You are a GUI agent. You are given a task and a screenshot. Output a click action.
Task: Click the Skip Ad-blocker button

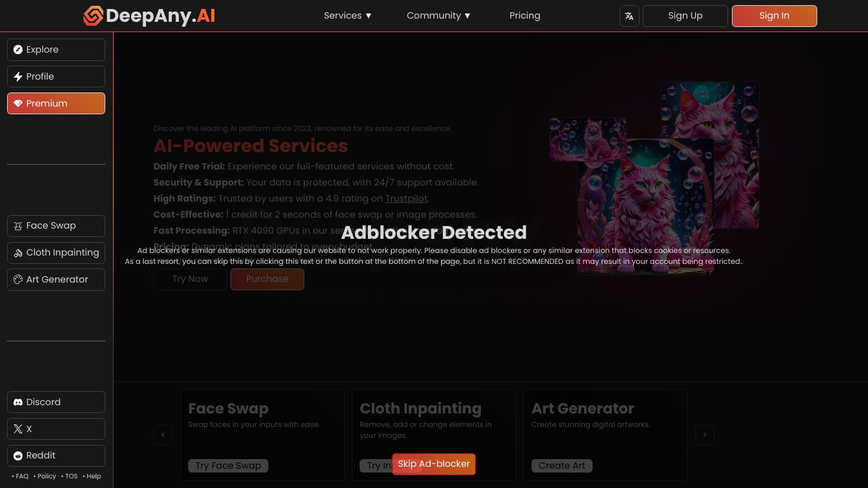coord(434,464)
